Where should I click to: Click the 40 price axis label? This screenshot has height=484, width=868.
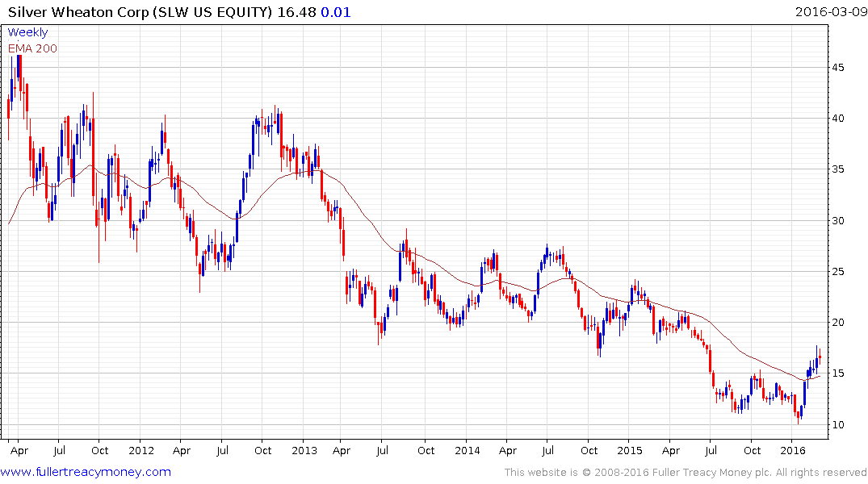pos(837,119)
